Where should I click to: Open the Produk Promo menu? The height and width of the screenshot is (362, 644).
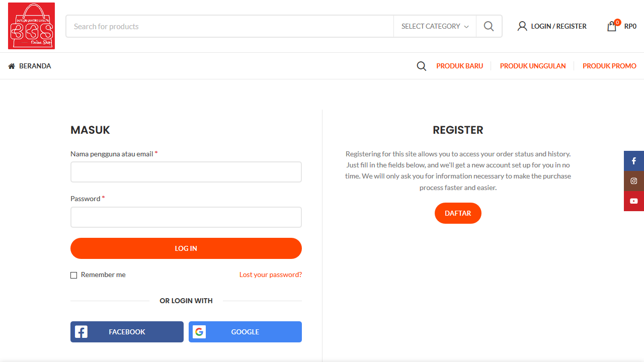click(x=609, y=66)
